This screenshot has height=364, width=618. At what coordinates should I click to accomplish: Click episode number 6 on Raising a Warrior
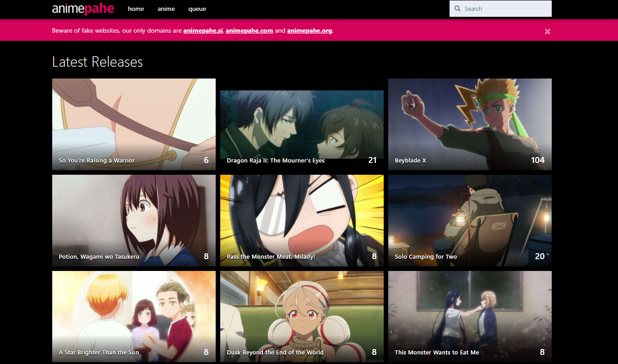pos(206,160)
